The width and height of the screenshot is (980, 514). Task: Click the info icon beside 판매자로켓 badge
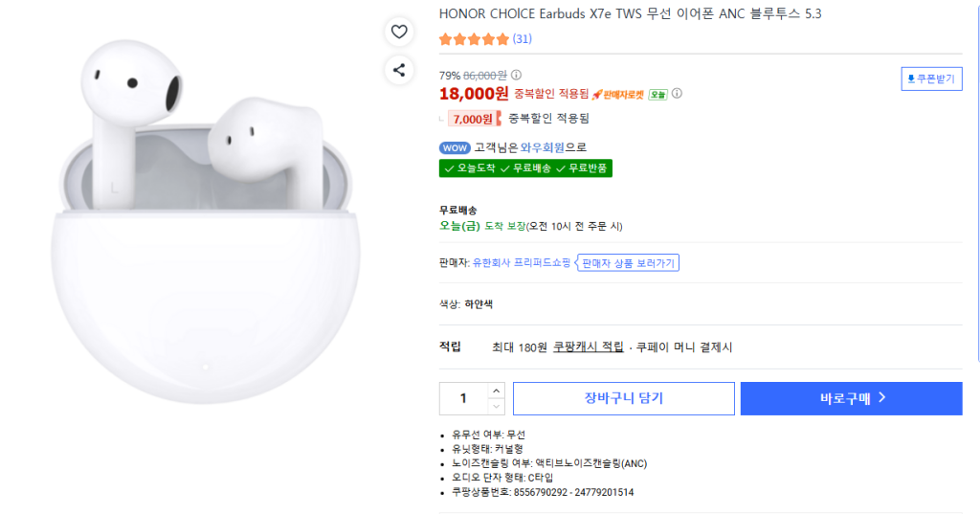677,94
